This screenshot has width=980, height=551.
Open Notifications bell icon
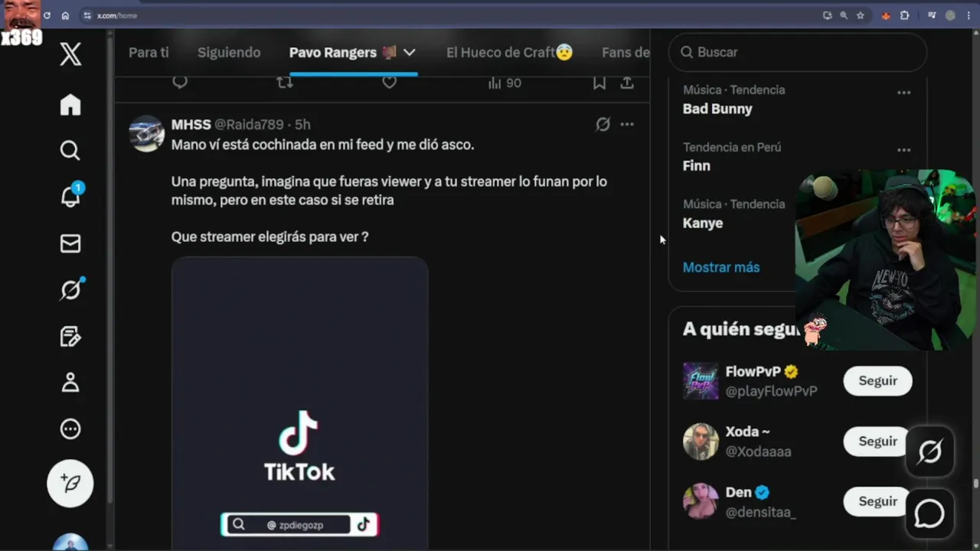[70, 196]
